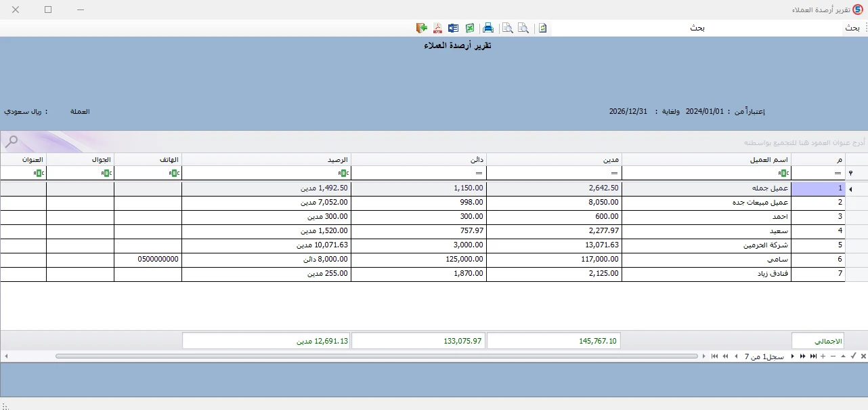Click the navigator single left-pointing arrow
Screen dimensions: 868x410
pos(735,356)
